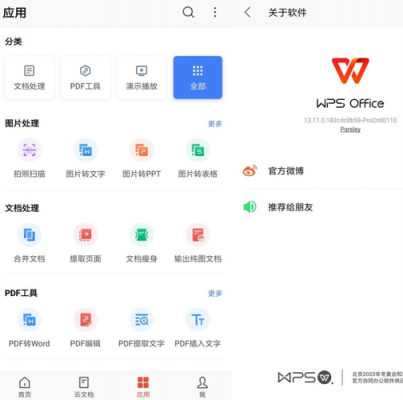Open the three-dot overflow menu

point(215,12)
